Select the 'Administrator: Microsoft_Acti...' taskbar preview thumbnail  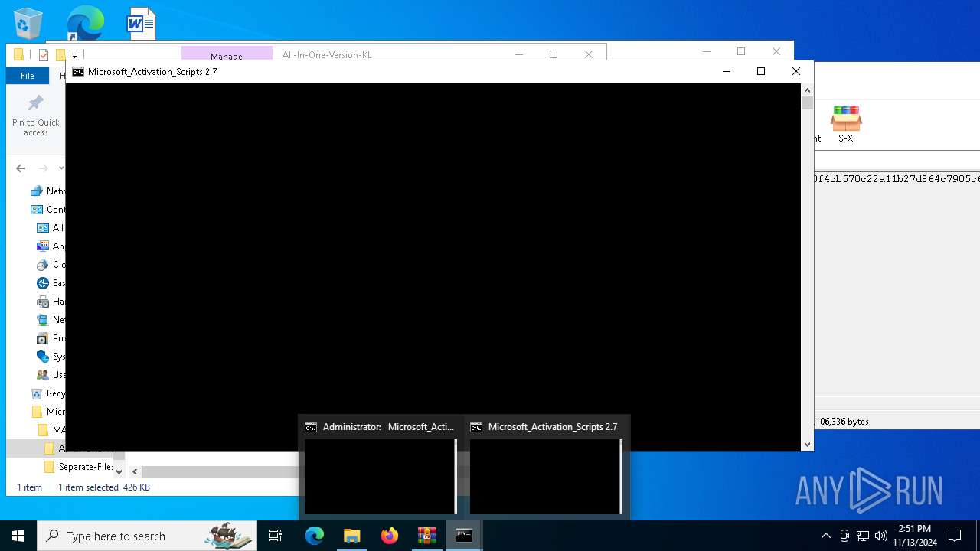[381, 467]
